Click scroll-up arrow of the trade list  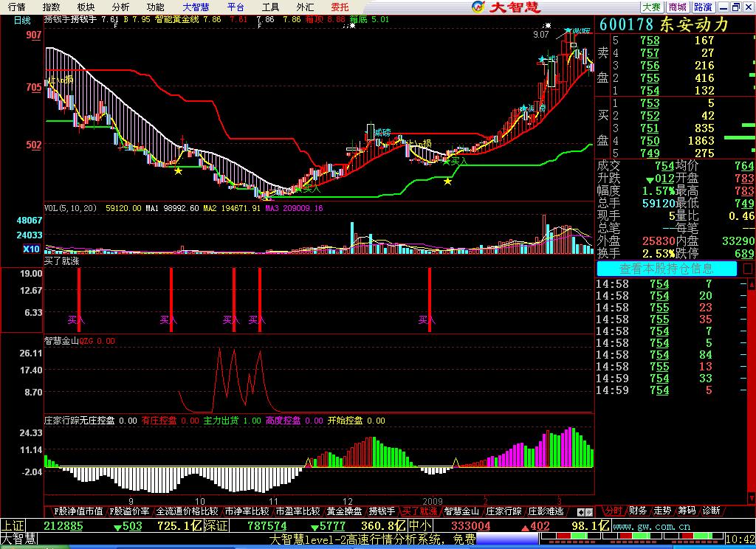(751, 284)
